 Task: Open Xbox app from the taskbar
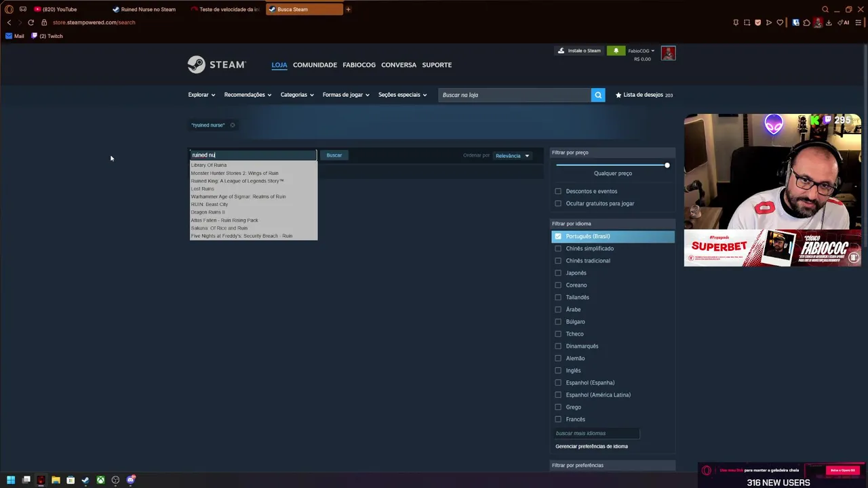[100, 480]
